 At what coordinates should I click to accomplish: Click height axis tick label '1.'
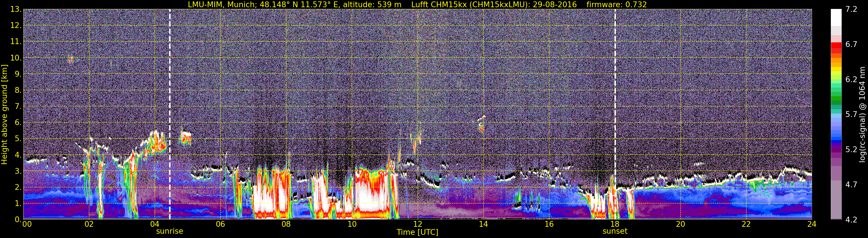click(x=18, y=203)
